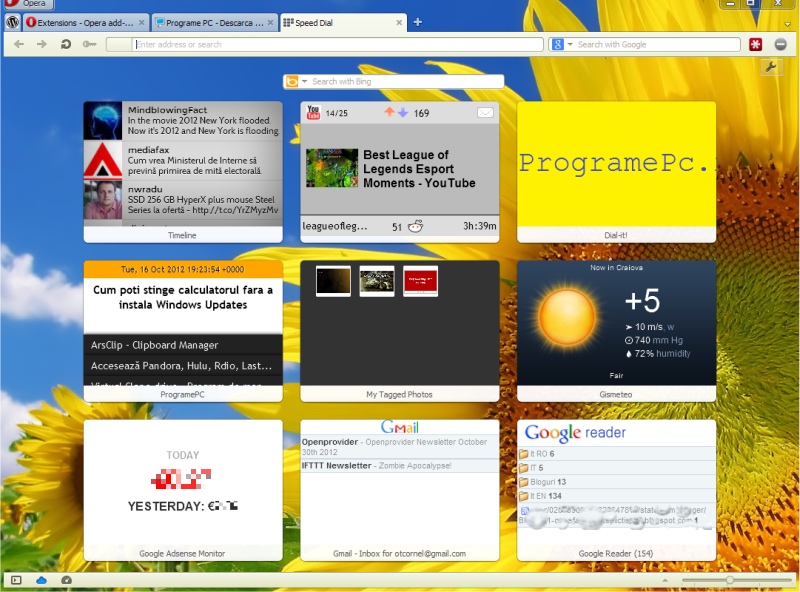Viewport: 800px width, 592px height.
Task: Open the red asterisk extension icon
Action: 756,44
